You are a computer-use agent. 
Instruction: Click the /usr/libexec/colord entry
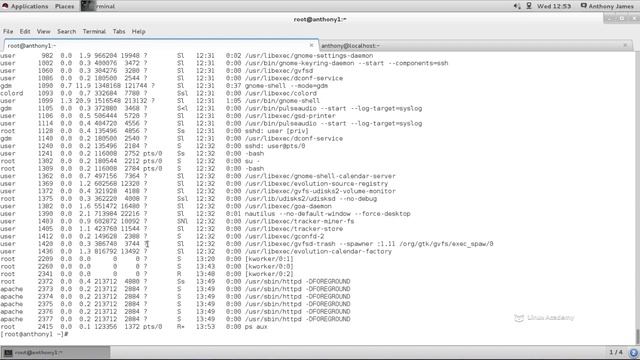pos(281,93)
